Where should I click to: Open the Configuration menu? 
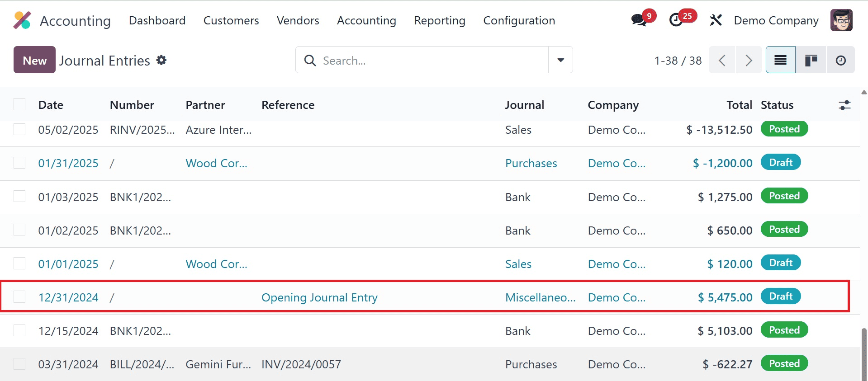pos(519,20)
